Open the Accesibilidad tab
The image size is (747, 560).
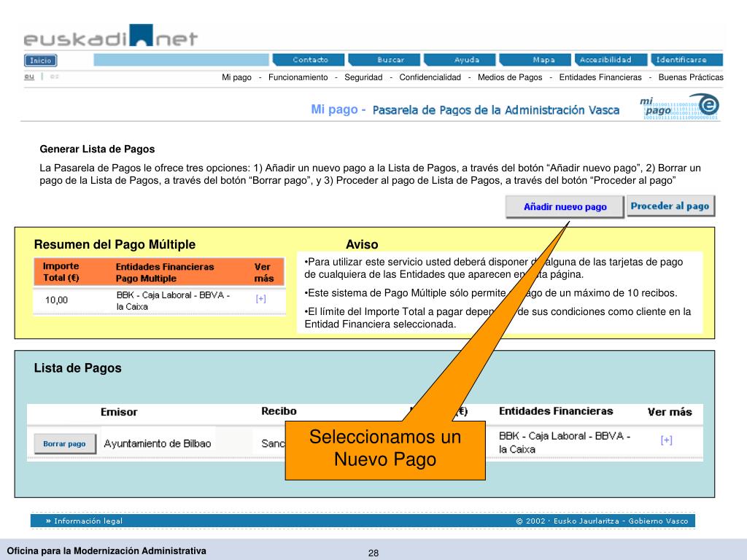611,60
